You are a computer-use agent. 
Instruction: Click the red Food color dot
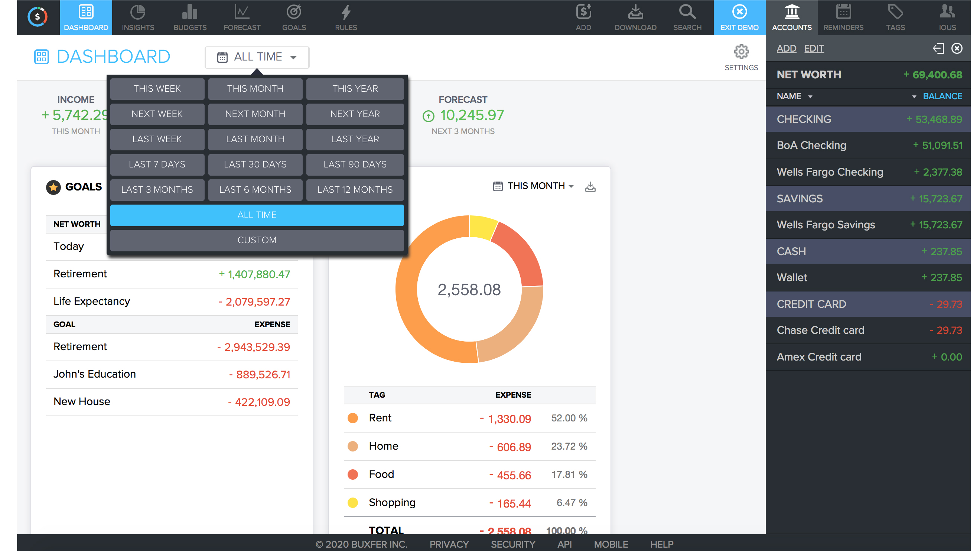point(353,475)
